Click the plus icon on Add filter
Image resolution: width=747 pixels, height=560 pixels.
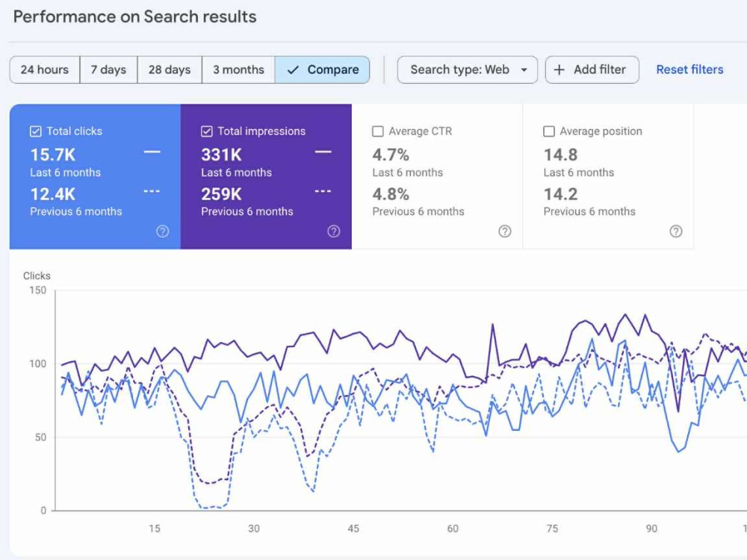[560, 69]
